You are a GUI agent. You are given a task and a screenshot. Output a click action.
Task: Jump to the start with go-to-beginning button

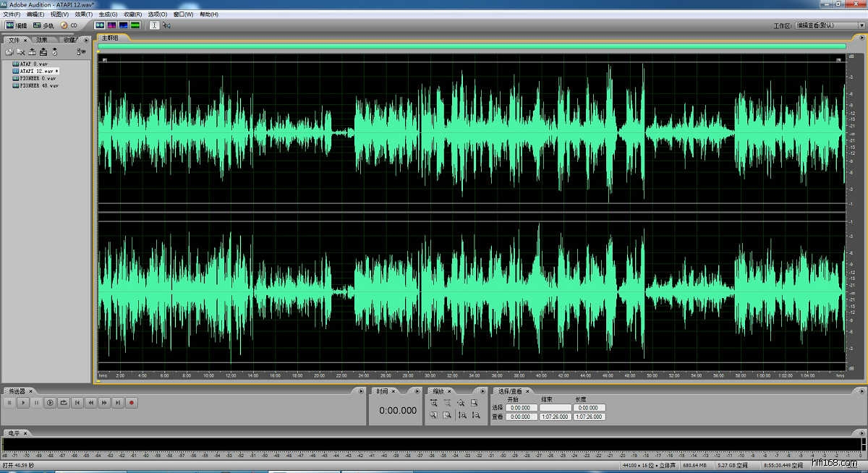click(x=77, y=403)
